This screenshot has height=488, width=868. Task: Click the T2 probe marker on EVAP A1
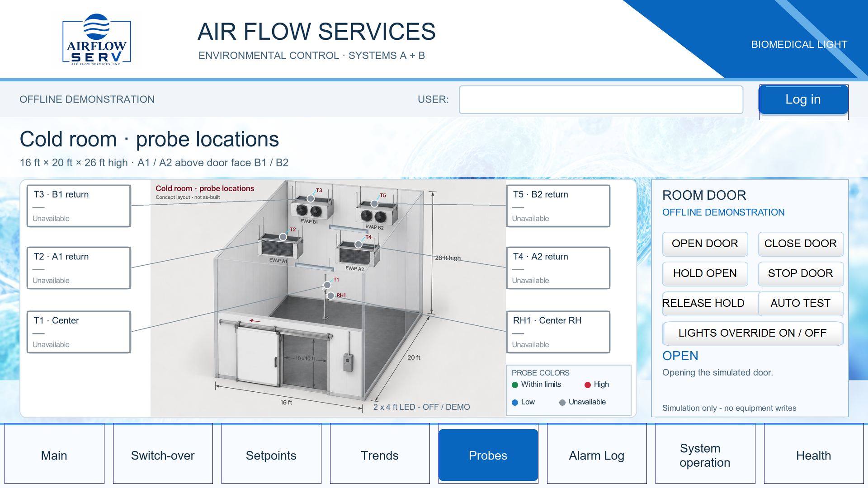point(283,237)
